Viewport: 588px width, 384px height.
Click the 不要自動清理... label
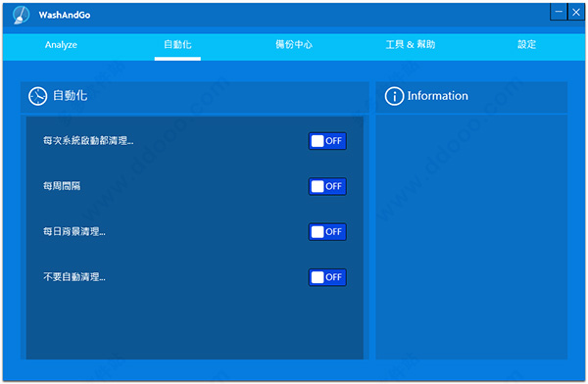(73, 277)
